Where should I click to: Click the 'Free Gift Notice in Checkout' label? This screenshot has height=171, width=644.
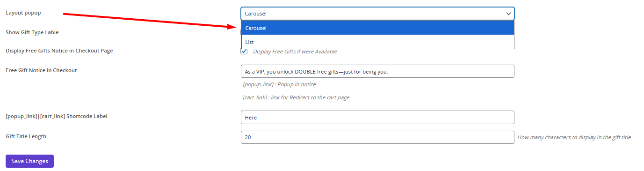pyautogui.click(x=41, y=70)
